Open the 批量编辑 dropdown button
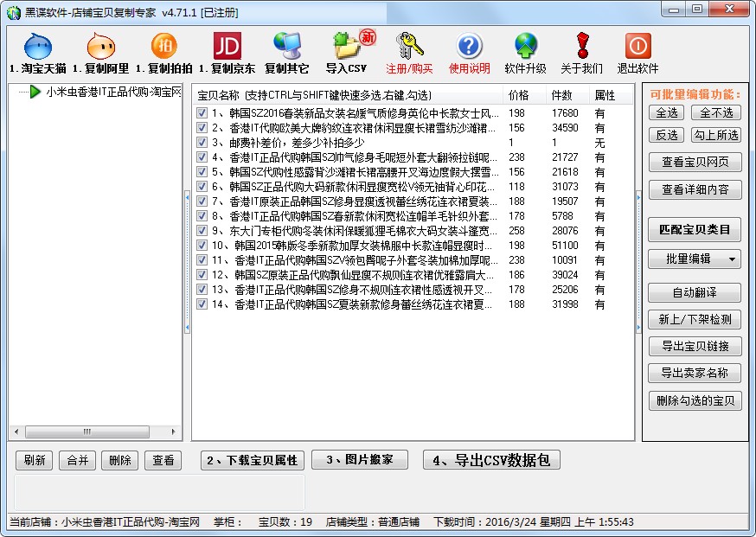The image size is (756, 537). tap(695, 259)
